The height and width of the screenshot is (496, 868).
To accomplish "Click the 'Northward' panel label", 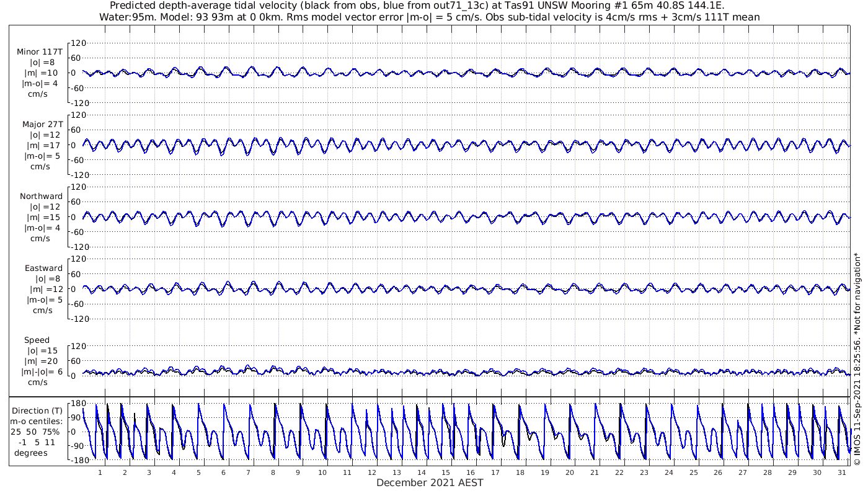I will [41, 196].
